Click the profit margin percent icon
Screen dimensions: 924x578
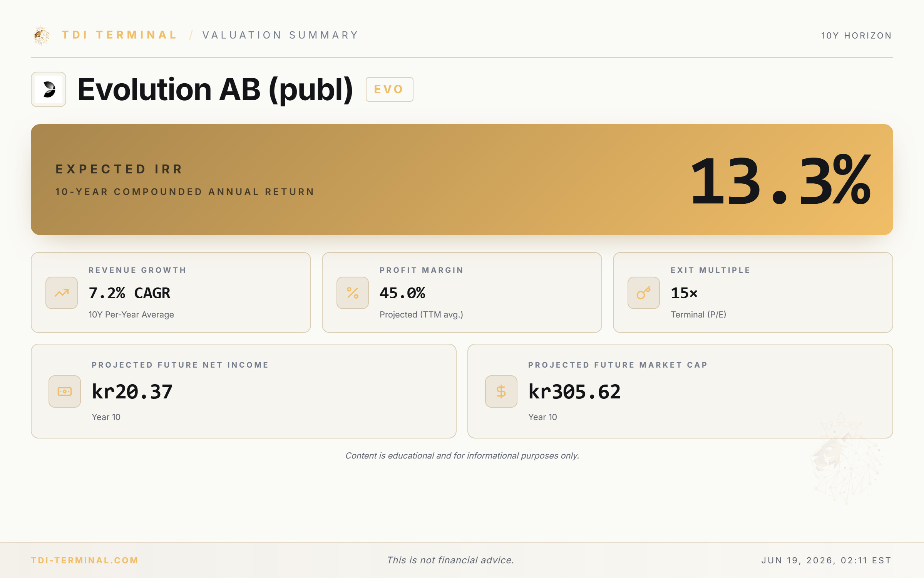point(353,293)
